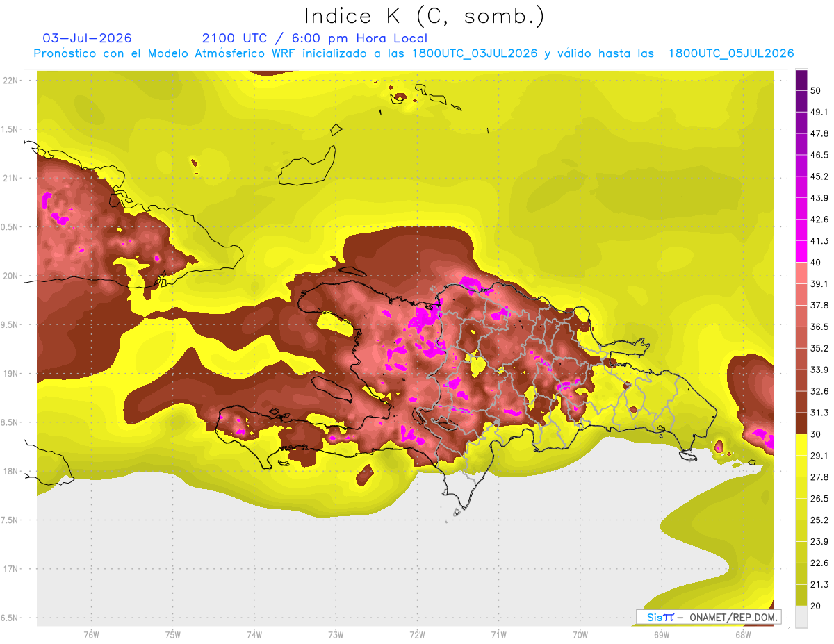Click the '72W' longitude label
Screen dimensions: 834x644
[417, 634]
